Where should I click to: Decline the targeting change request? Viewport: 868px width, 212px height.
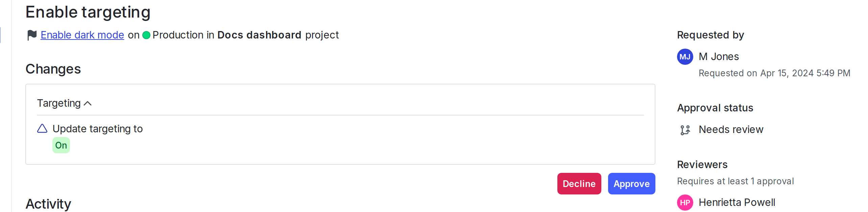click(x=579, y=184)
